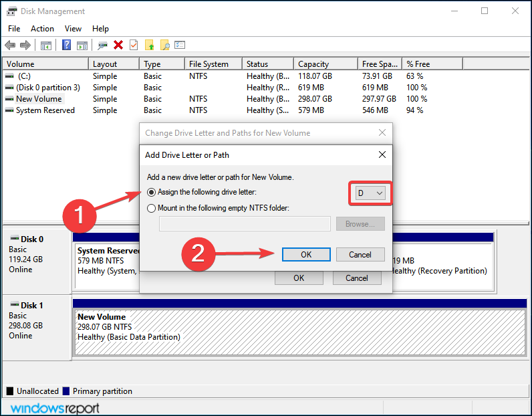Open the Action menu
Viewport: 532px width, 416px height.
(42, 29)
